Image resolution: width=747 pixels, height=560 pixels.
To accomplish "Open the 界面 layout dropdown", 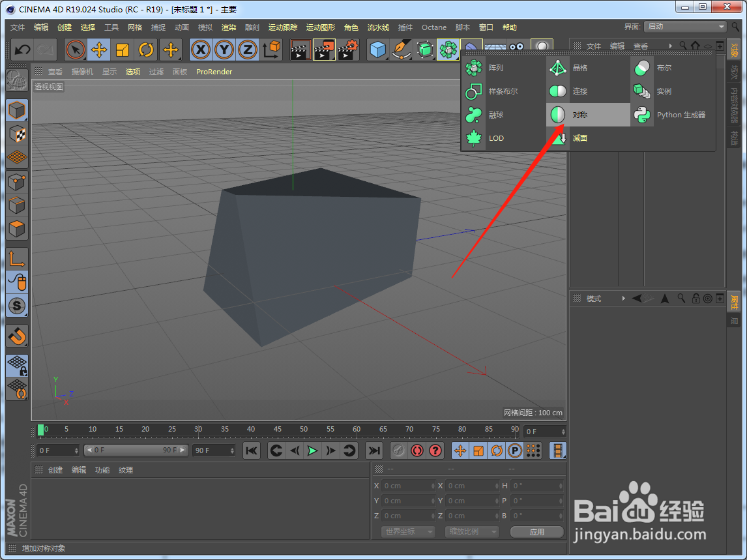I will pos(685,27).
